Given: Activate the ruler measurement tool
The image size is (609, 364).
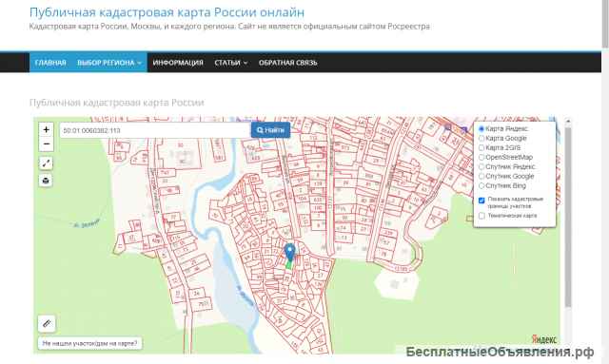Looking at the screenshot, I should click(47, 323).
